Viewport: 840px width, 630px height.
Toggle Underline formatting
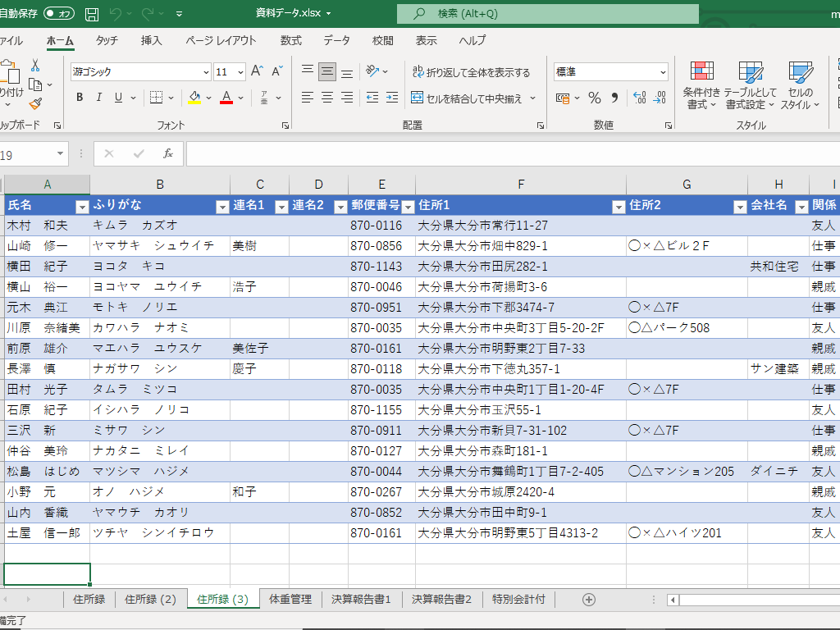pyautogui.click(x=118, y=98)
